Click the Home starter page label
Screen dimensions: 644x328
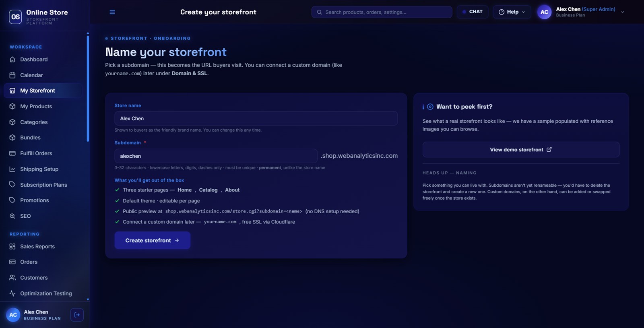point(185,190)
